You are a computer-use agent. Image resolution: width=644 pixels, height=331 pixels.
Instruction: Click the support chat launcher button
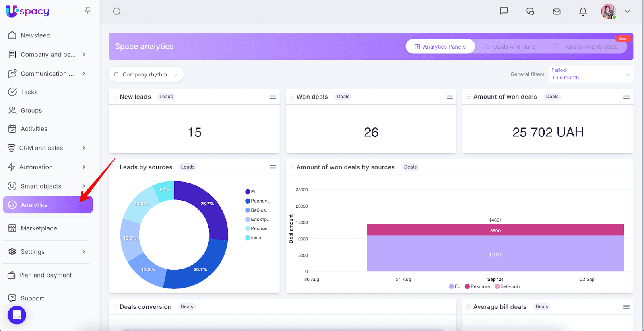pos(17,315)
